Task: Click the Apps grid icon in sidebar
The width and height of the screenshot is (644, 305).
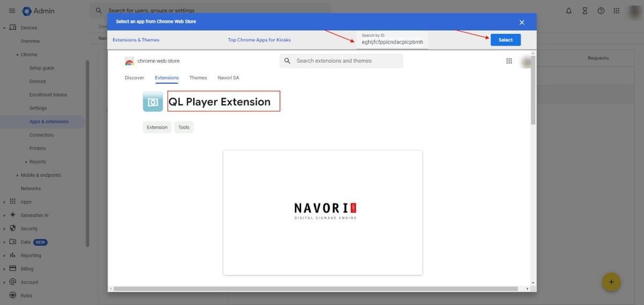Action: 13,202
